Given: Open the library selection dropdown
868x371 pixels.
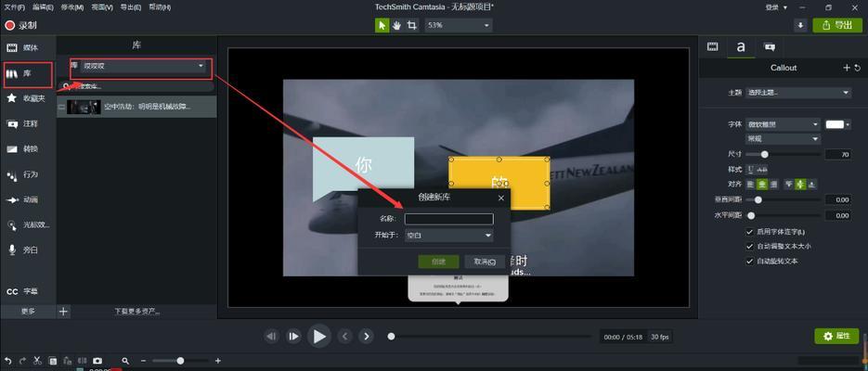Looking at the screenshot, I should click(x=143, y=67).
